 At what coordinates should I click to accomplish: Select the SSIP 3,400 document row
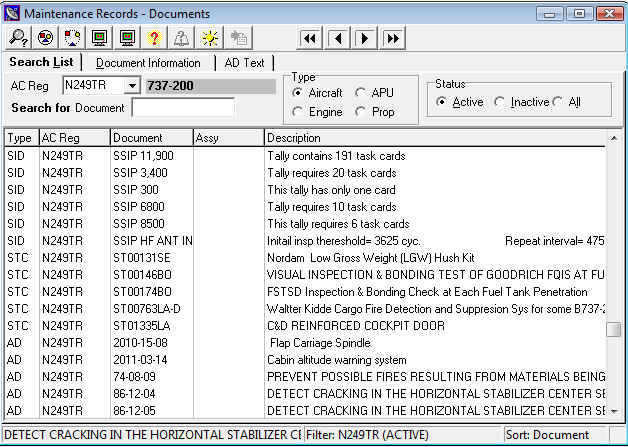click(305, 173)
